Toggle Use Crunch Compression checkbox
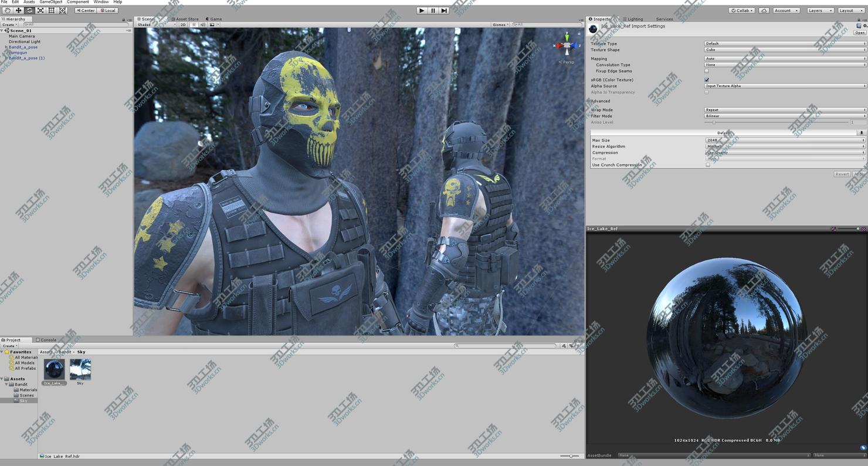Image resolution: width=868 pixels, height=466 pixels. (x=708, y=165)
